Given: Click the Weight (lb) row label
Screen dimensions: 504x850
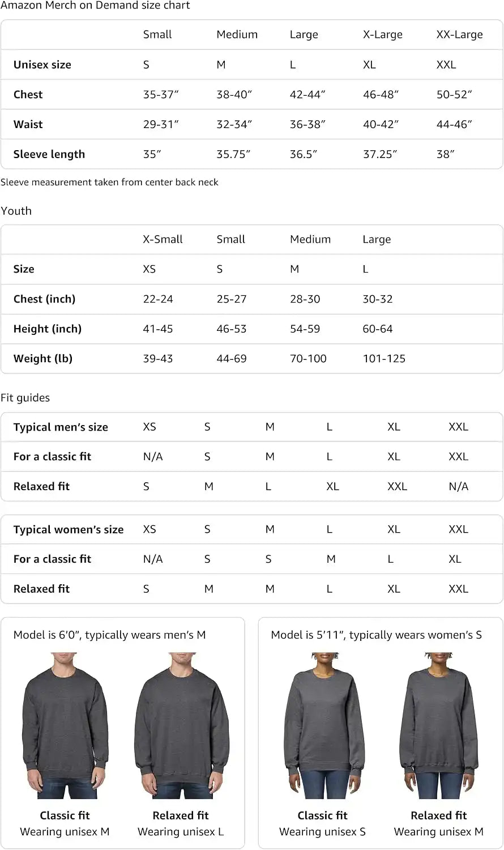Looking at the screenshot, I should click(43, 359).
